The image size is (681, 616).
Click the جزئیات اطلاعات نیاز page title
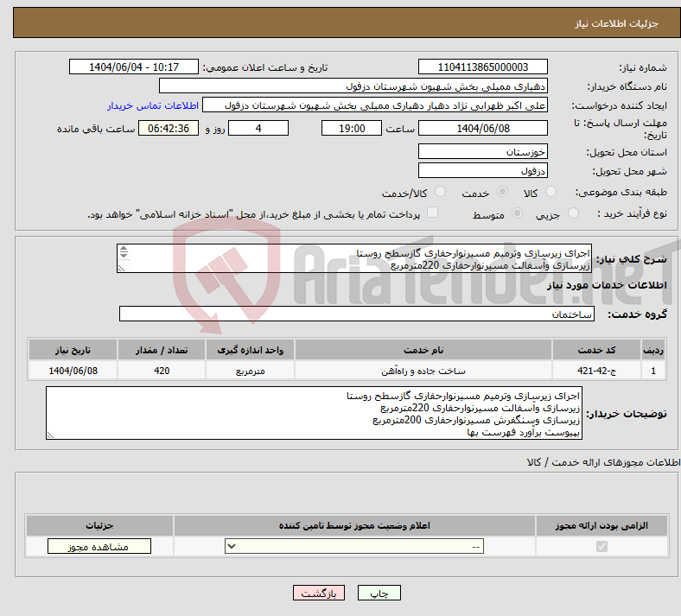(617, 23)
